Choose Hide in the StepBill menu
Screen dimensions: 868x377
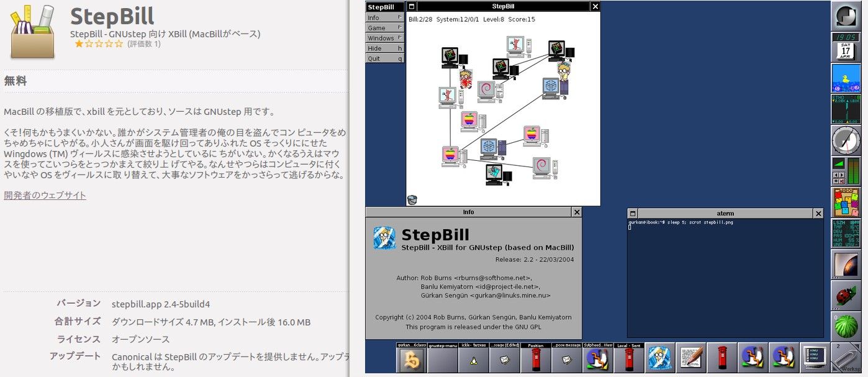pyautogui.click(x=385, y=48)
